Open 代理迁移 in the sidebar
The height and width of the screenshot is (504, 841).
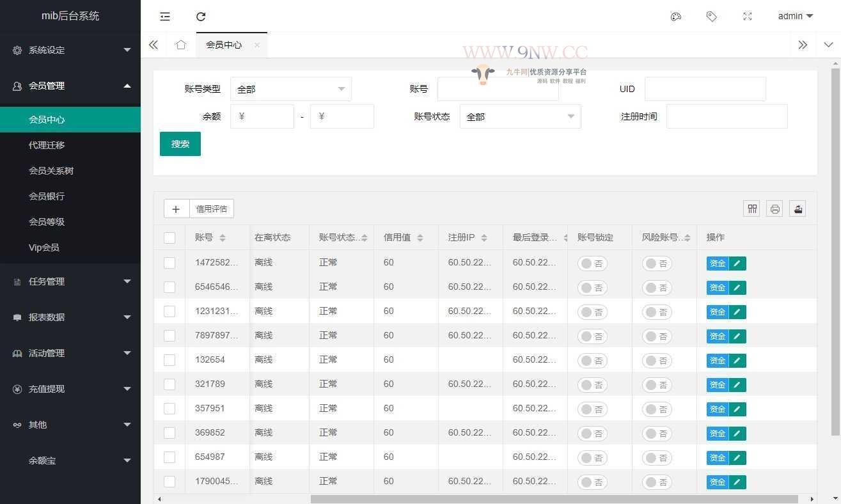[70, 145]
